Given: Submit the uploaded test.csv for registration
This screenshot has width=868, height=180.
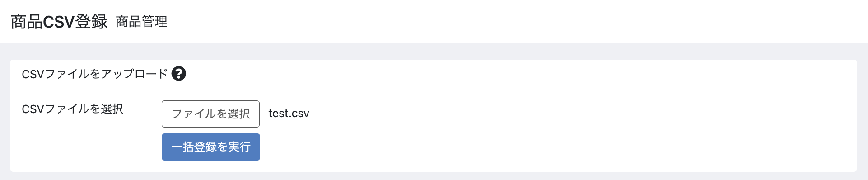Looking at the screenshot, I should (211, 147).
